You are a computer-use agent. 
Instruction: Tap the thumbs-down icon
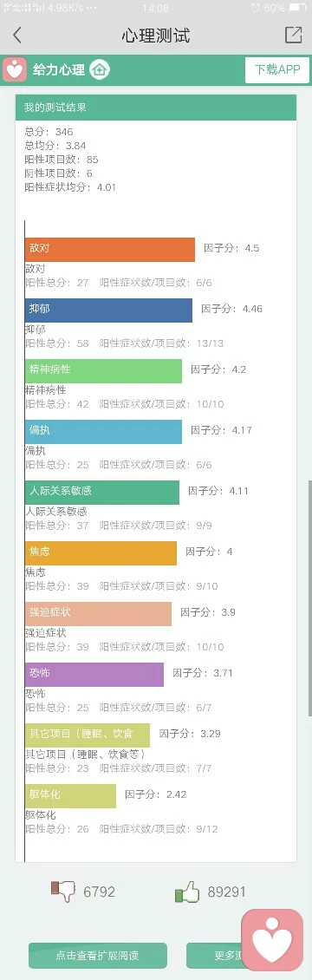63,892
